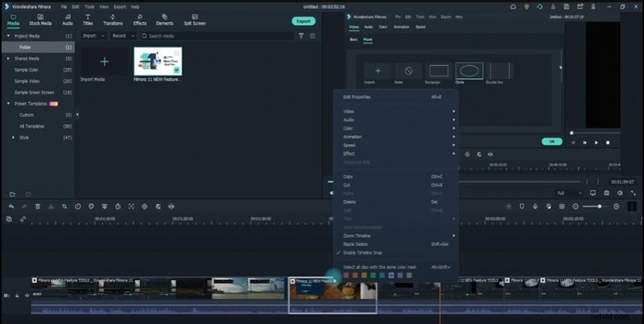Click the Keyframing diamond icon in timeline toolbar
The image size is (644, 324).
pyautogui.click(x=145, y=207)
